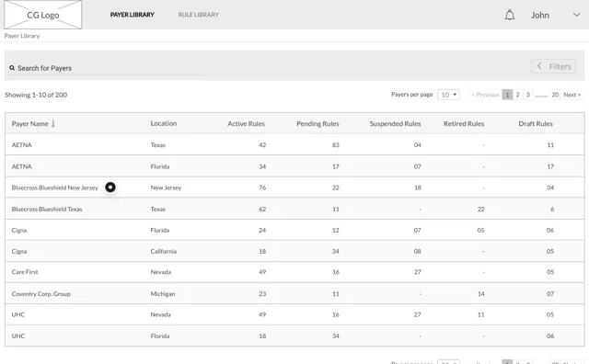Image resolution: width=589 pixels, height=364 pixels.
Task: Click the Draft Rules column header
Action: click(536, 123)
